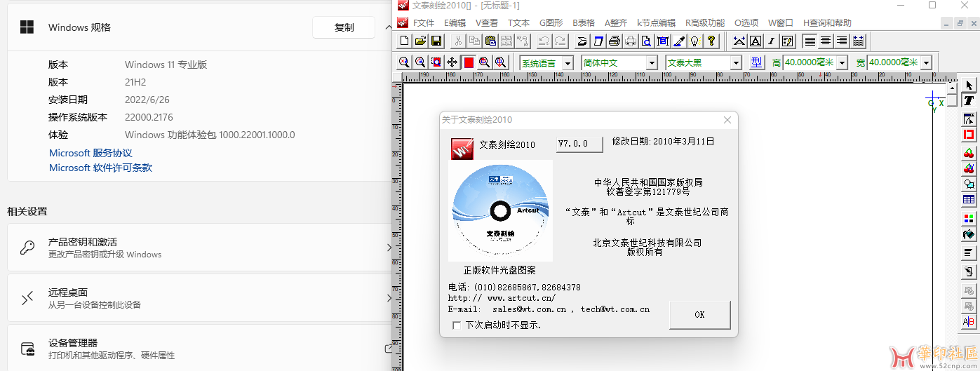
Task: Click the red stop square icon
Action: coord(469,62)
